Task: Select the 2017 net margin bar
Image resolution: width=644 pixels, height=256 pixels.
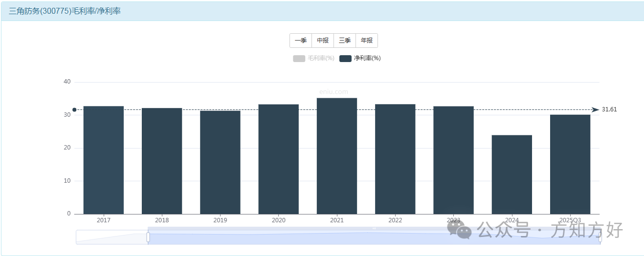Action: (x=104, y=160)
